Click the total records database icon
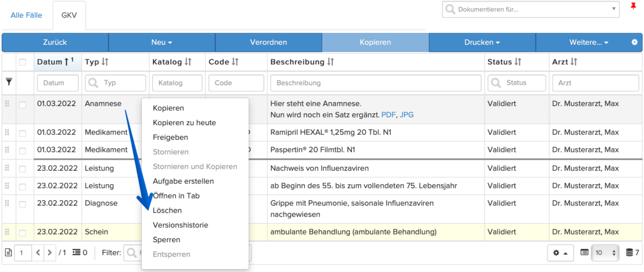This screenshot has height=272, width=644. coord(629,253)
